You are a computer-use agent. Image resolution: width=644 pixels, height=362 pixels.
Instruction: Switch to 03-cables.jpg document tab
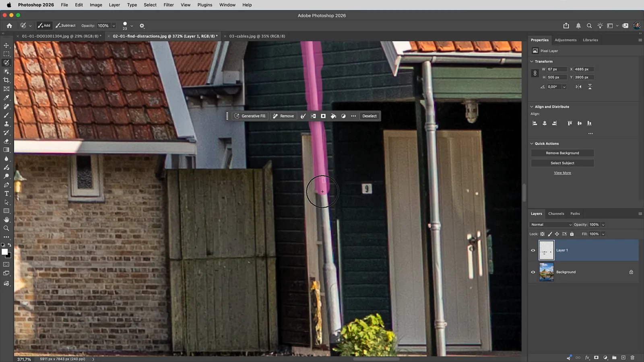tap(257, 36)
